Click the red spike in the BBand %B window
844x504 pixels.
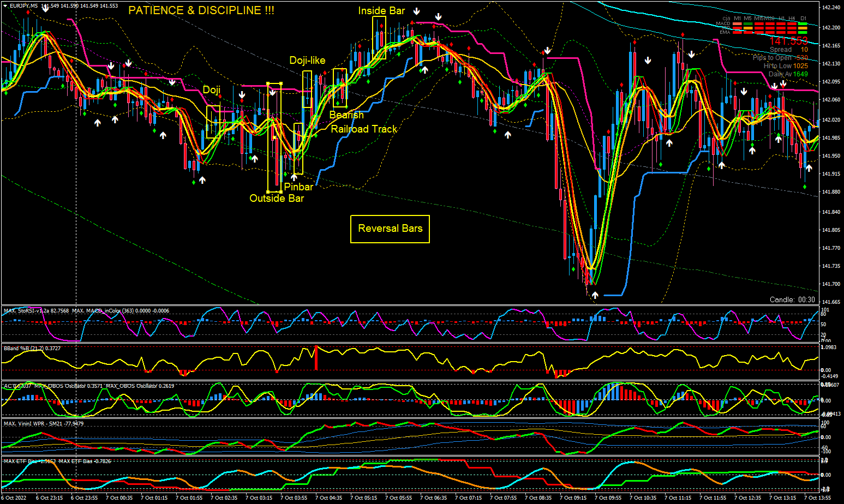(316, 358)
